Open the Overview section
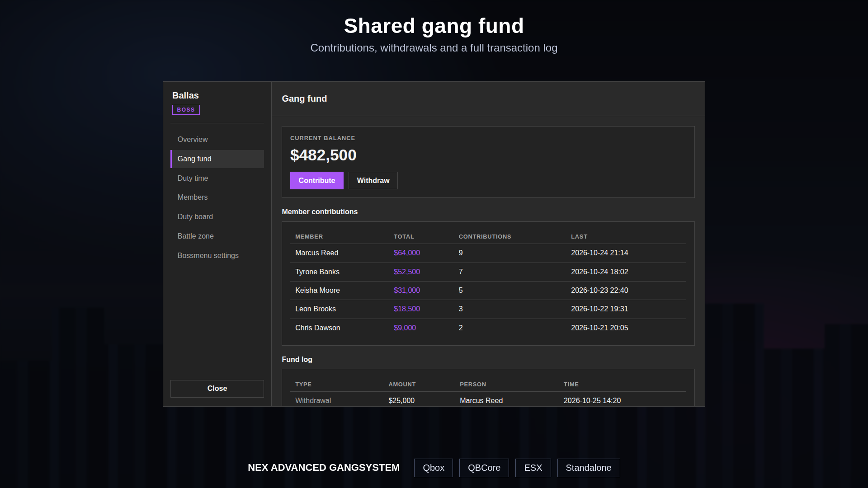Viewport: 868px width, 488px height. (x=217, y=140)
